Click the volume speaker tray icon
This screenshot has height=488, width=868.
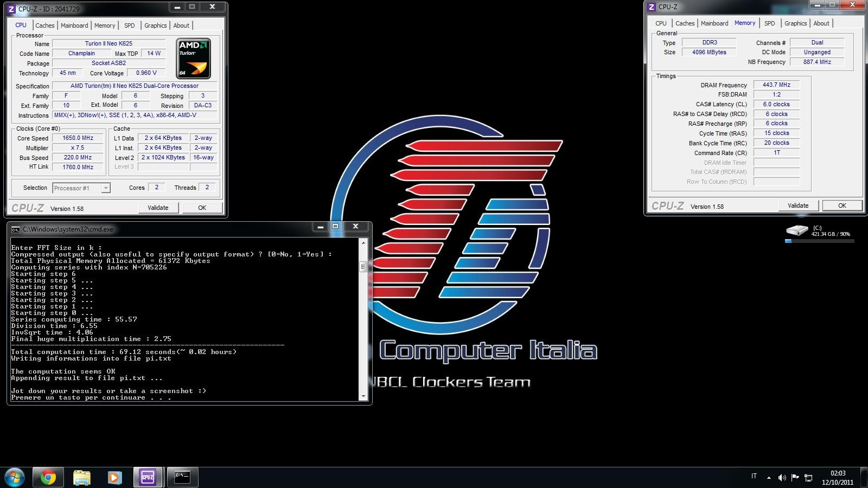point(782,478)
